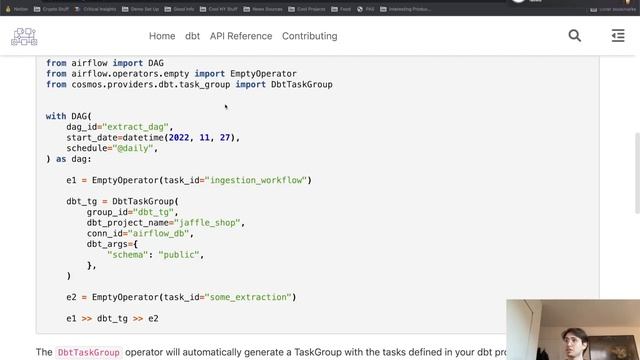Open the dbt nav item
The width and height of the screenshot is (640, 360).
[192, 36]
